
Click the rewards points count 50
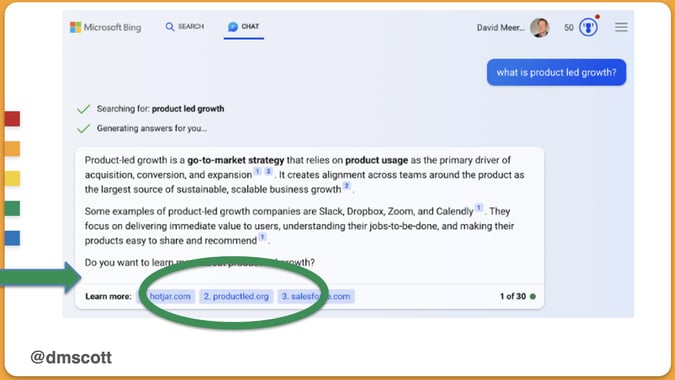tap(569, 28)
